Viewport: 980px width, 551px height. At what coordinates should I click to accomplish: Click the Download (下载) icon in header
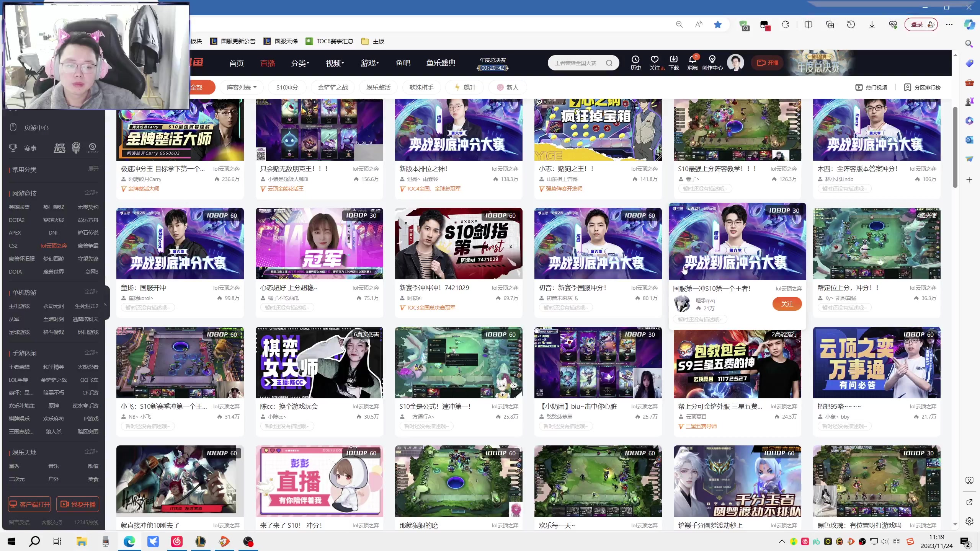tap(674, 63)
